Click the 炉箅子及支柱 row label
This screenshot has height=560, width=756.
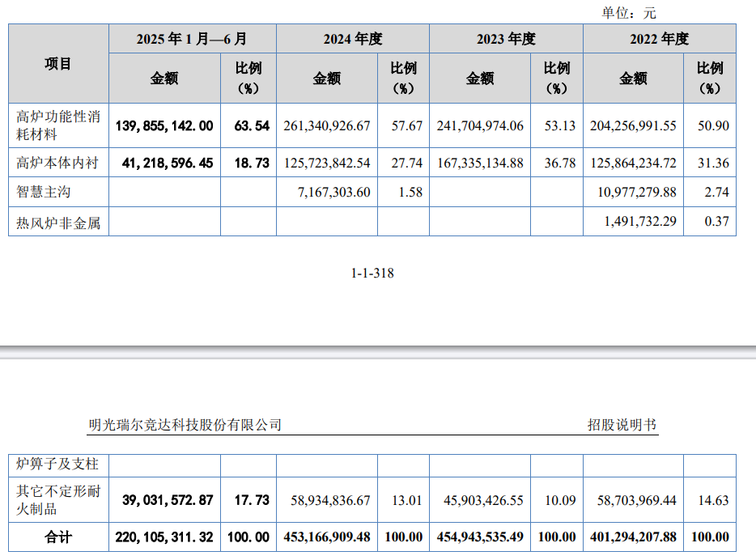58,465
